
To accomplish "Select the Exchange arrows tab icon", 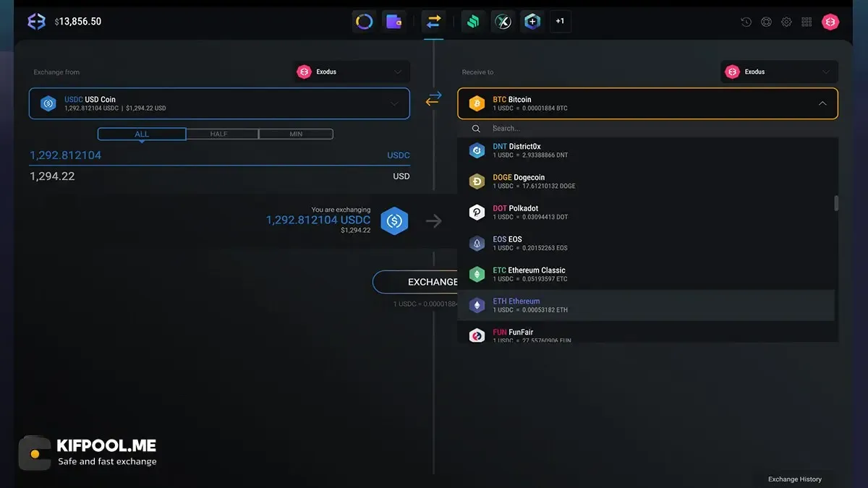I will pos(433,22).
